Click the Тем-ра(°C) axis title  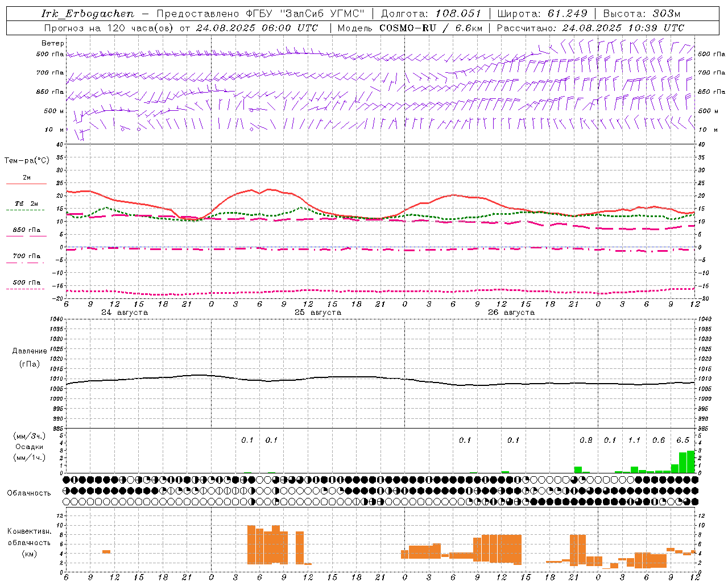[27, 161]
